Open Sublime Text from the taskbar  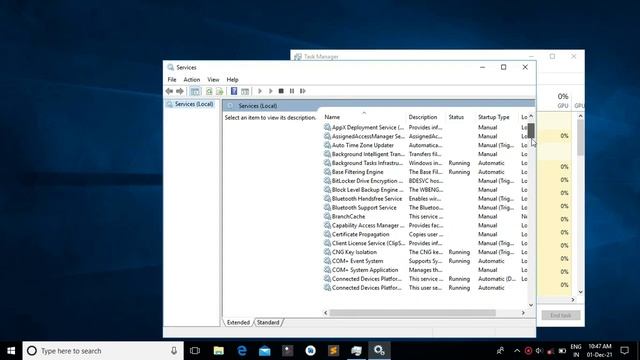(x=333, y=351)
